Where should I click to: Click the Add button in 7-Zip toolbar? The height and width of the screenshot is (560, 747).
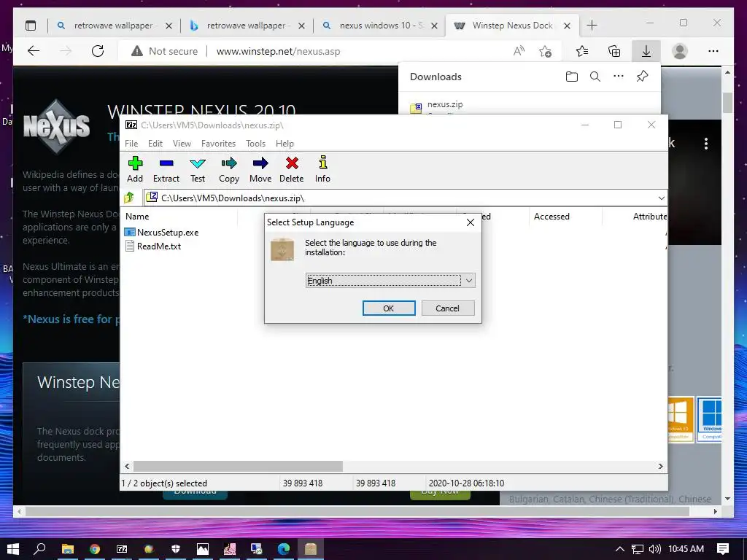click(135, 169)
